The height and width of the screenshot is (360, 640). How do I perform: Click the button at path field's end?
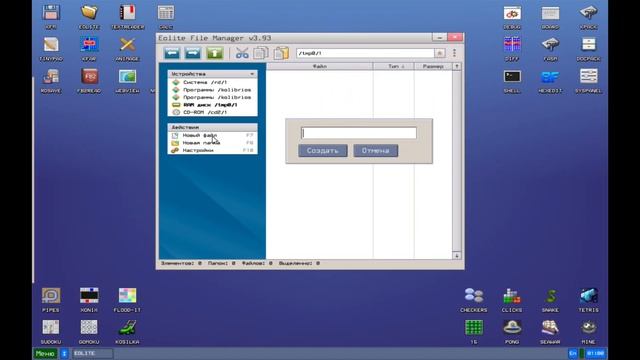(440, 53)
